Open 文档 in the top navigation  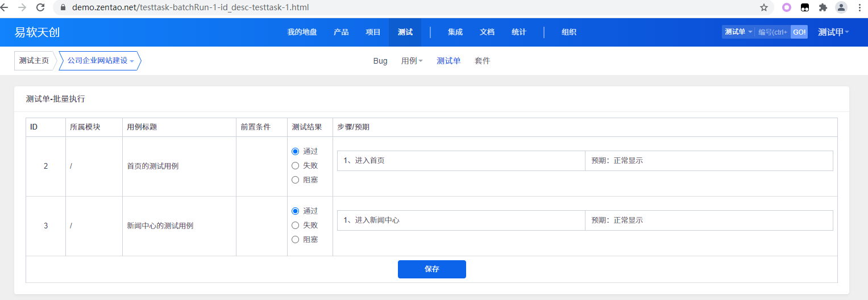[x=487, y=32]
